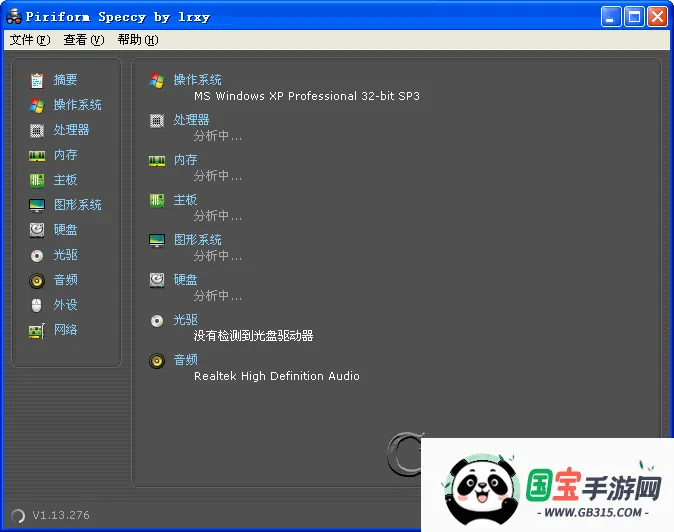Viewport: 674px width, 532px height.
Task: Open the 帮助(H) menu
Action: 138,40
